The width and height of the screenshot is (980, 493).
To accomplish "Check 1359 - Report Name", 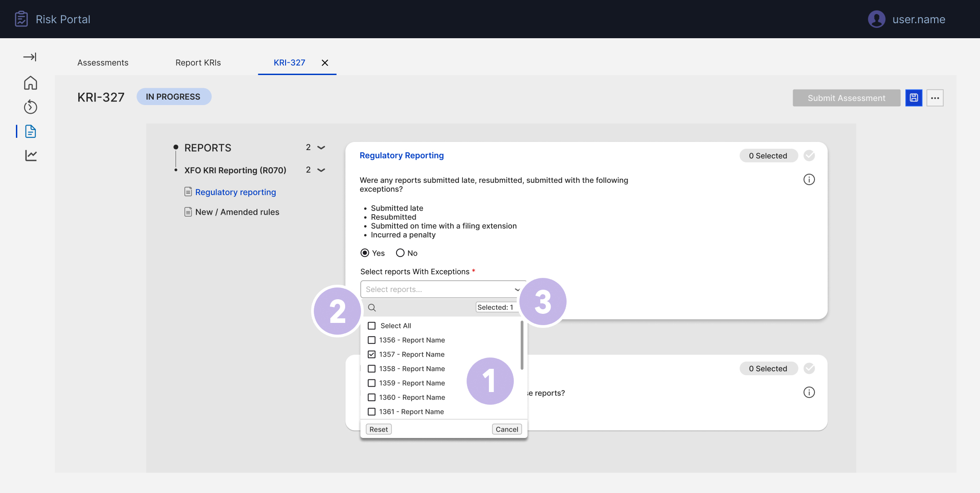I will point(372,383).
